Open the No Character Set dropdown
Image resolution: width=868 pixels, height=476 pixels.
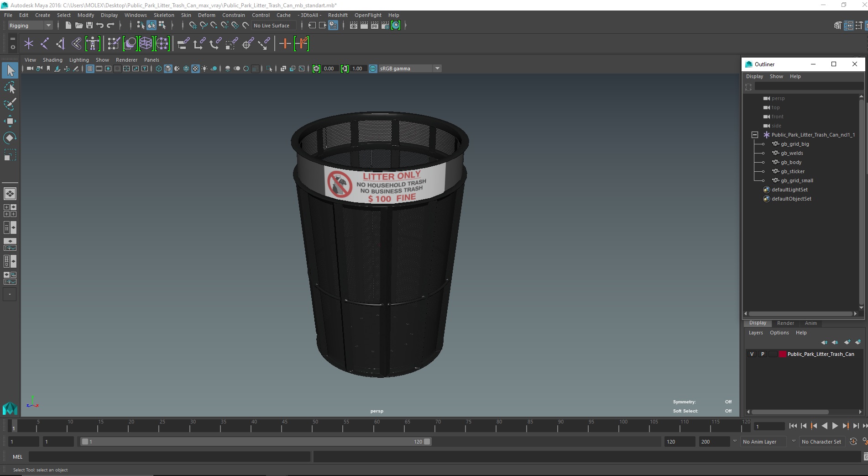point(821,442)
